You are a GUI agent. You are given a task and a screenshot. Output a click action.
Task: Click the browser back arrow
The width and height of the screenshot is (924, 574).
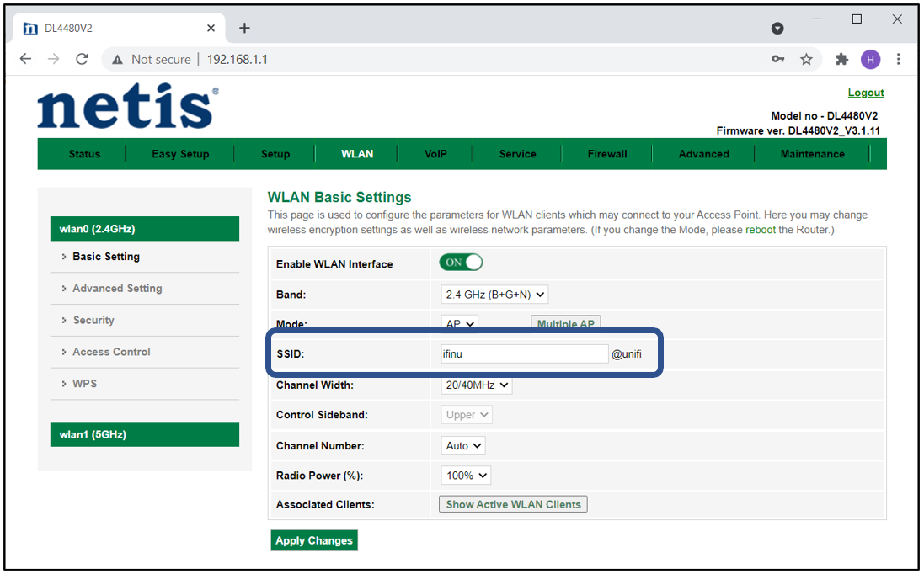pos(25,59)
